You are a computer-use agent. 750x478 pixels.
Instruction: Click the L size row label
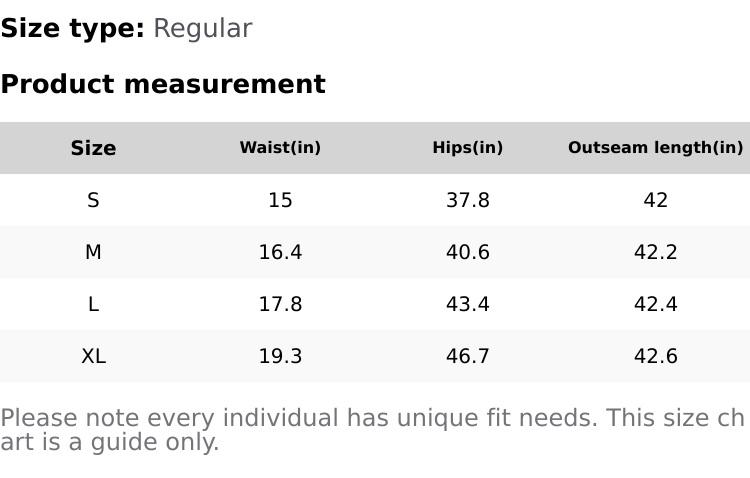coord(93,304)
